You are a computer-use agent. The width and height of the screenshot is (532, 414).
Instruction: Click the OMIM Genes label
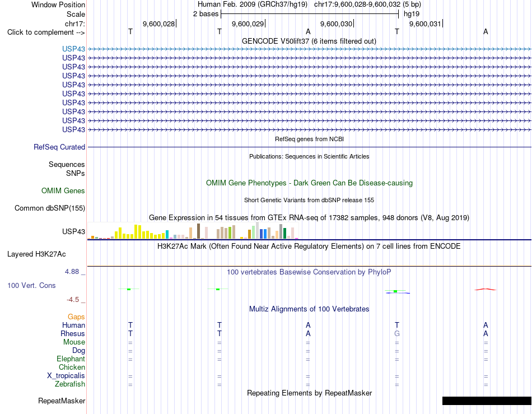click(x=63, y=190)
